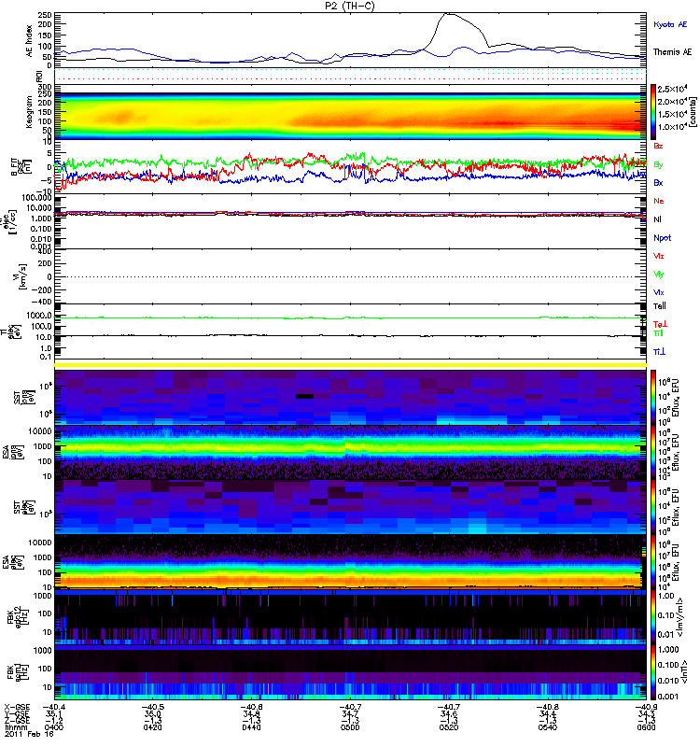Click the [counts] colorbar unit label
Viewport: 700px width, 747px height.
pyautogui.click(x=693, y=112)
